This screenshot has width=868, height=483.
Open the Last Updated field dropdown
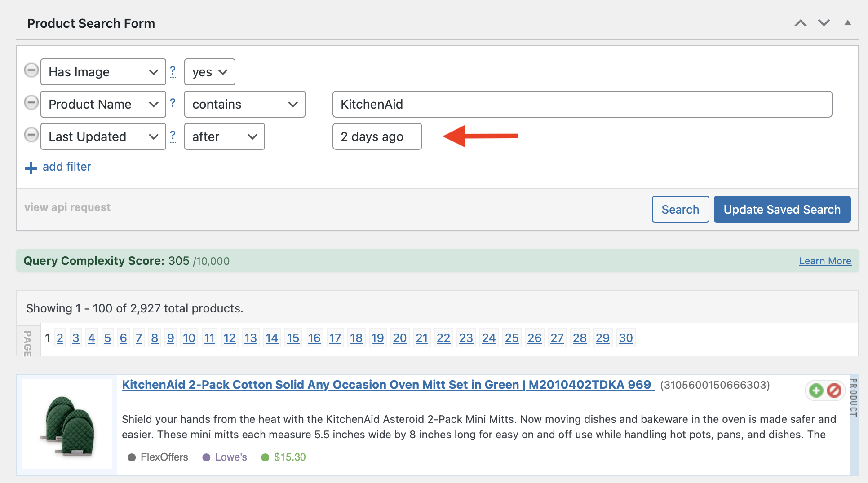click(103, 136)
